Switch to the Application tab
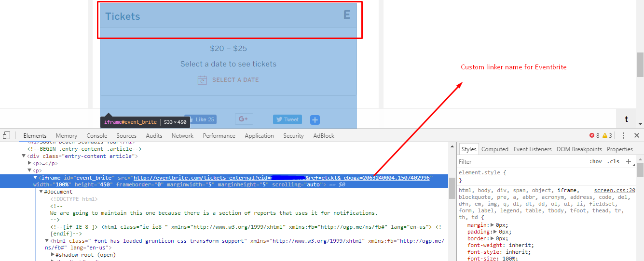Screen dimensions: 644x261 (x=259, y=136)
